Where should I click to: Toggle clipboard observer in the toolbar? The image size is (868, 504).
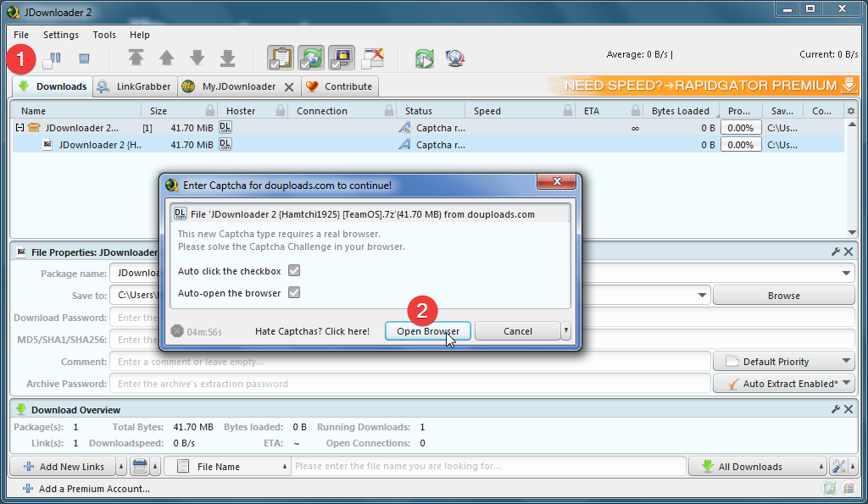coord(281,58)
